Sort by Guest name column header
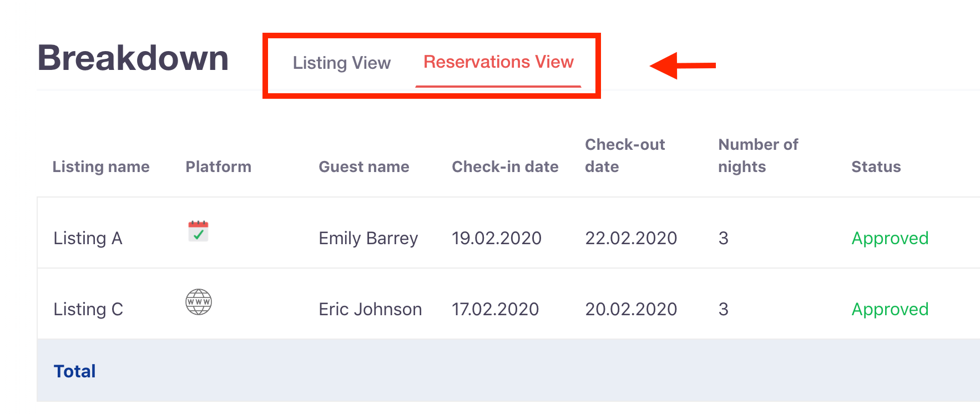Viewport: 980px width, 414px height. (x=364, y=166)
